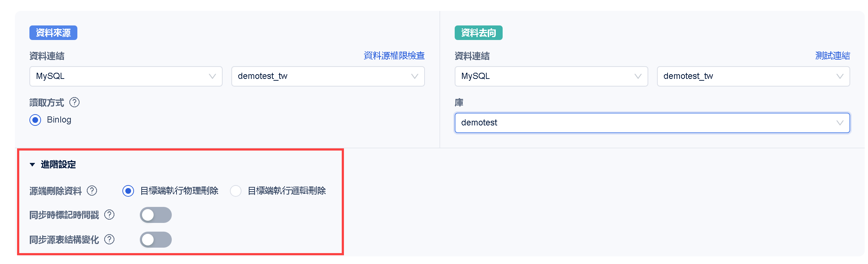Select the Binlog read method radio
This screenshot has height=264, width=868.
tap(35, 120)
